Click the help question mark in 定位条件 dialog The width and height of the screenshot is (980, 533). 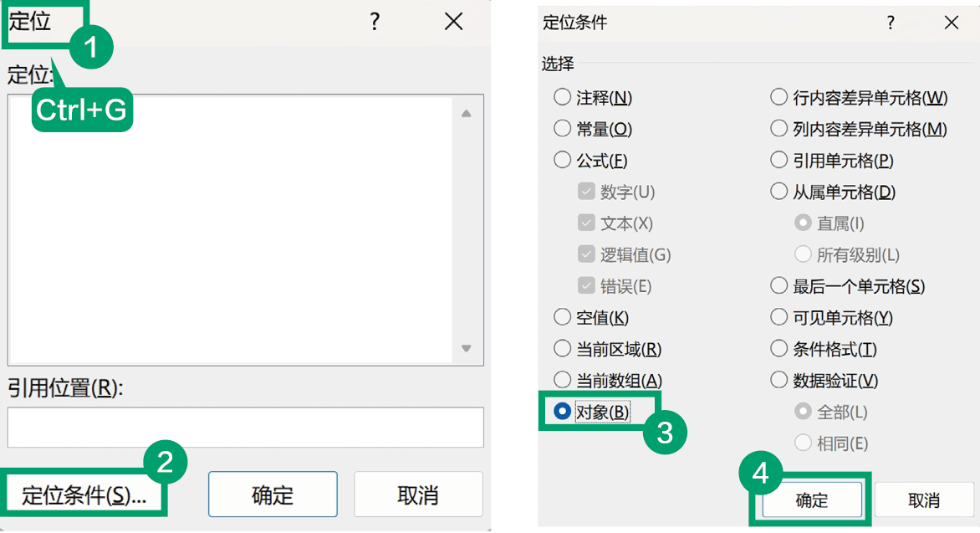[891, 23]
